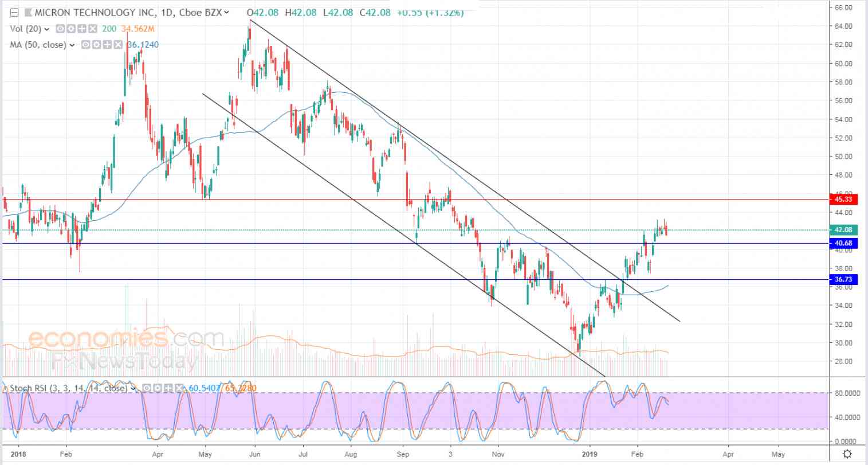This screenshot has height=465, width=868.
Task: Click the 2019 label on time axis
Action: tap(590, 453)
